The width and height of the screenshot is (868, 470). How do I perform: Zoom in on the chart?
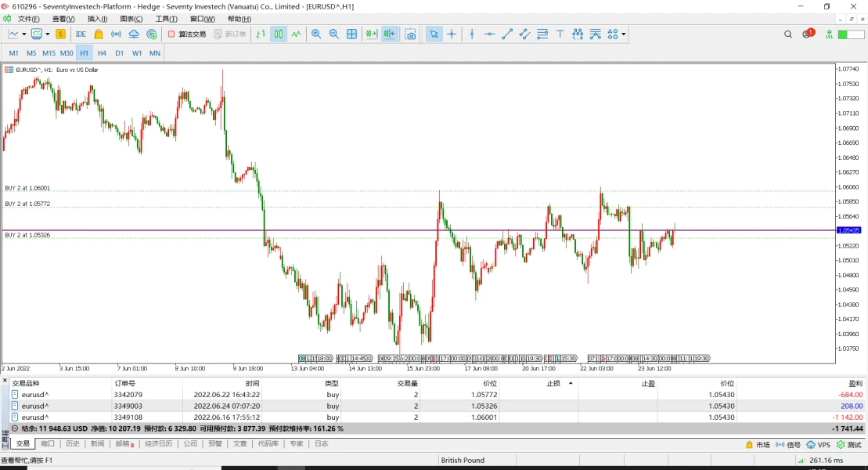pos(316,34)
